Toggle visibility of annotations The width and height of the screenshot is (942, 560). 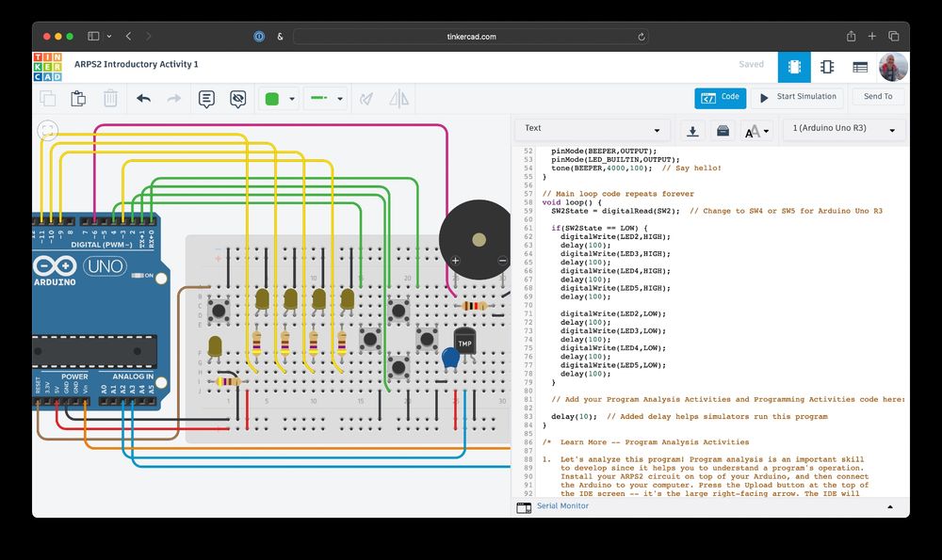[238, 98]
